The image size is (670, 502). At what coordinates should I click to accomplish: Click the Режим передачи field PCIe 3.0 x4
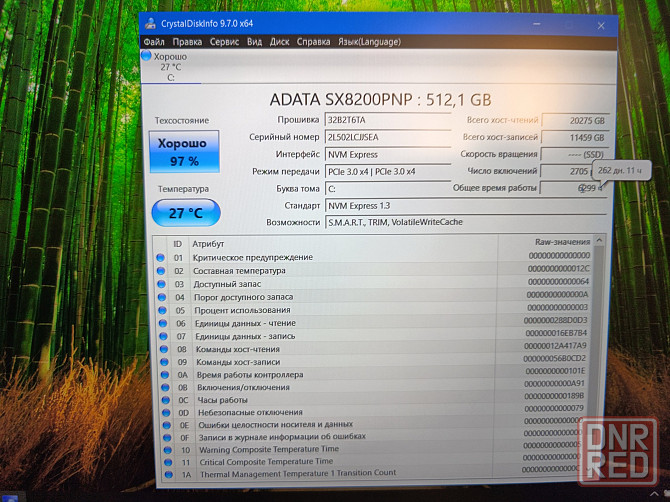(x=388, y=172)
